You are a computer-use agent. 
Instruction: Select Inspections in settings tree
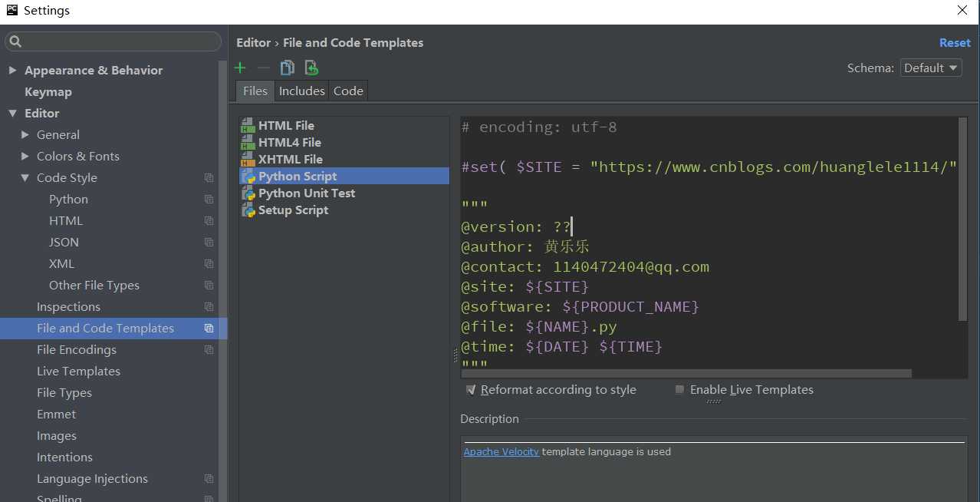point(68,306)
